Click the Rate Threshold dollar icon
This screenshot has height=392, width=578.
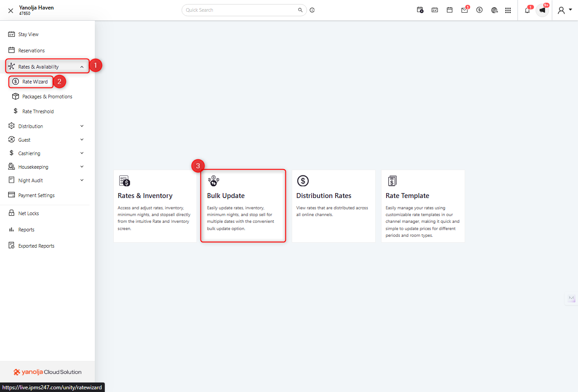(15, 111)
